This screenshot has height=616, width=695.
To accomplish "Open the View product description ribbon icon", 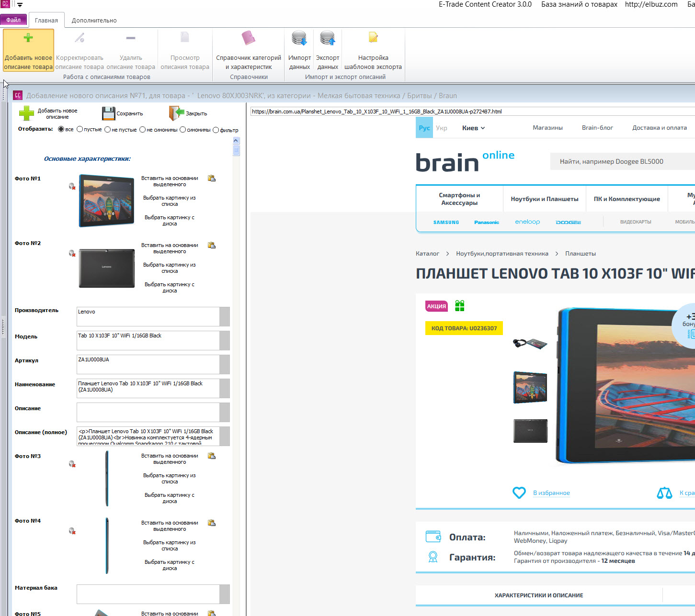I will coord(185,38).
